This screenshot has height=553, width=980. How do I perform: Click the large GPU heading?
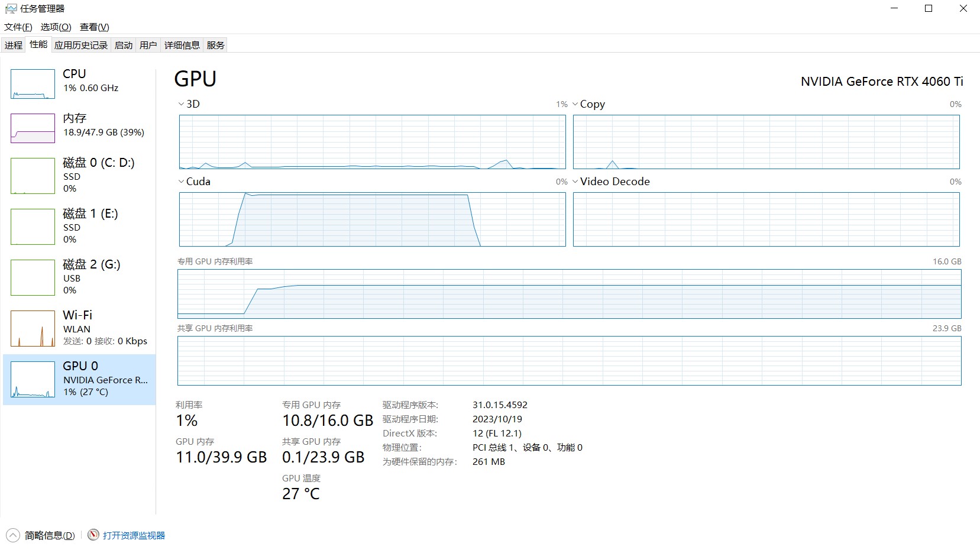click(195, 79)
